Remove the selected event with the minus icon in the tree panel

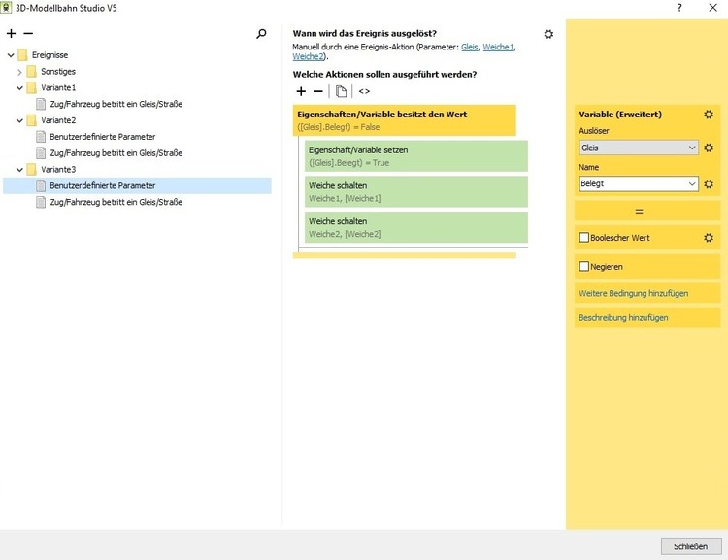[x=28, y=33]
